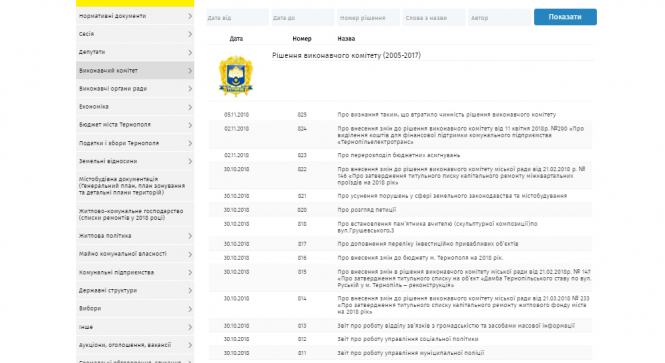Expand the Виконавчі органи ради chevron
The width and height of the screenshot is (665, 363).
[190, 89]
